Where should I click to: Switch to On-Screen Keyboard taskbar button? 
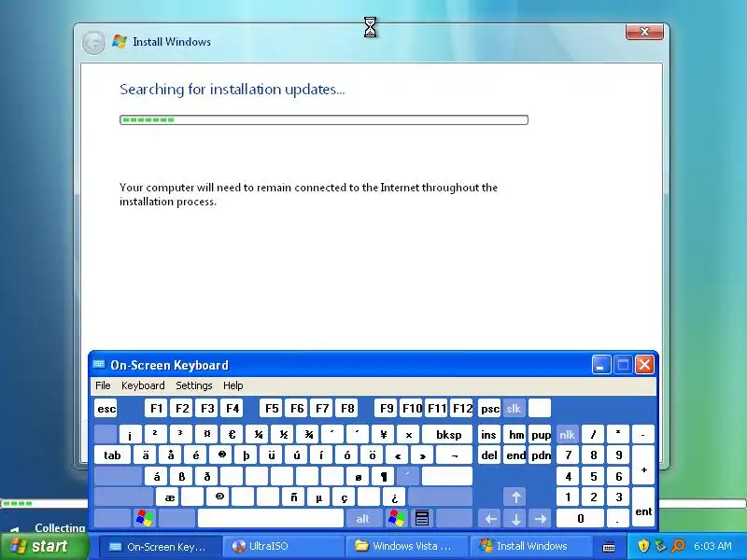(161, 546)
